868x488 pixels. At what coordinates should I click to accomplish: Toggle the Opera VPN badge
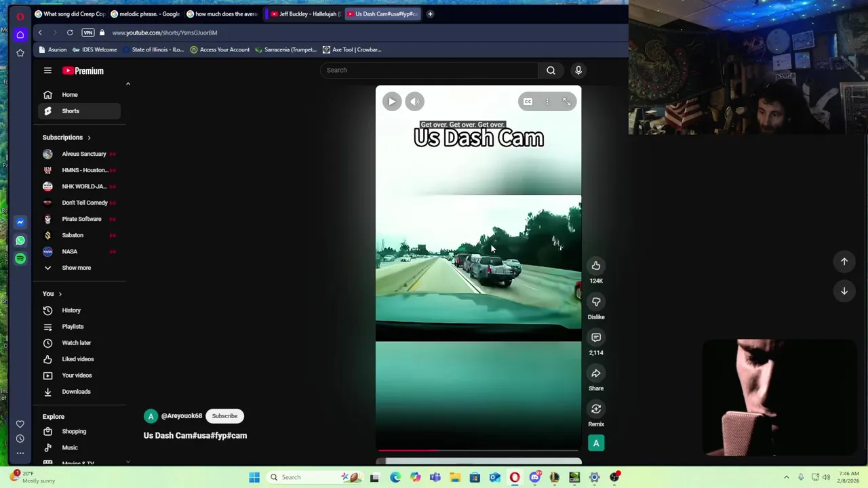click(x=87, y=33)
